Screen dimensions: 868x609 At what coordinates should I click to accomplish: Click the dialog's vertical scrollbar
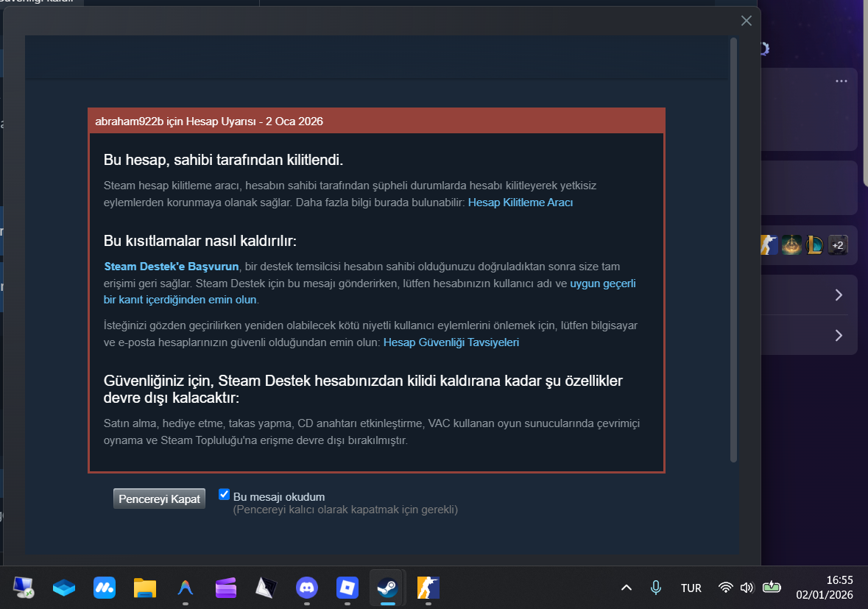[x=733, y=250]
